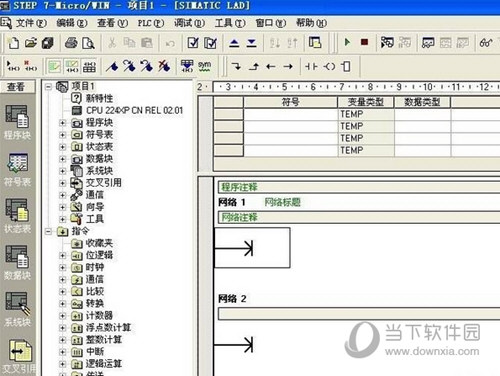The image size is (500, 376).
Task: Open 数据块 in the left view bar
Action: (17, 263)
